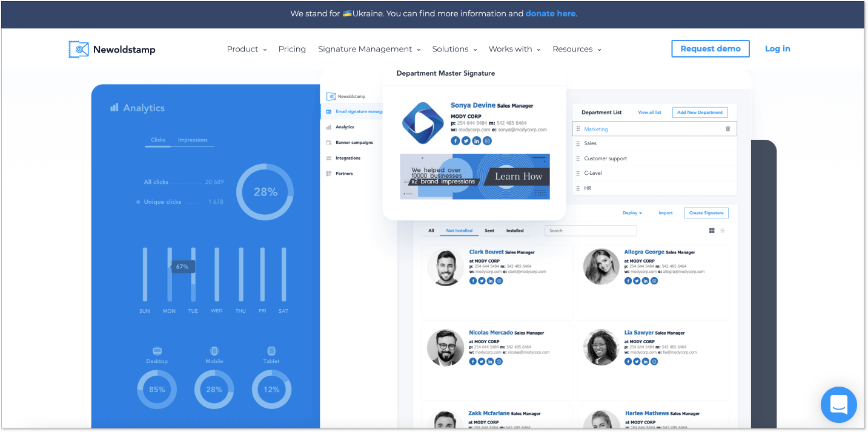Open the Deploy dropdown
The image size is (868, 432).
point(632,213)
